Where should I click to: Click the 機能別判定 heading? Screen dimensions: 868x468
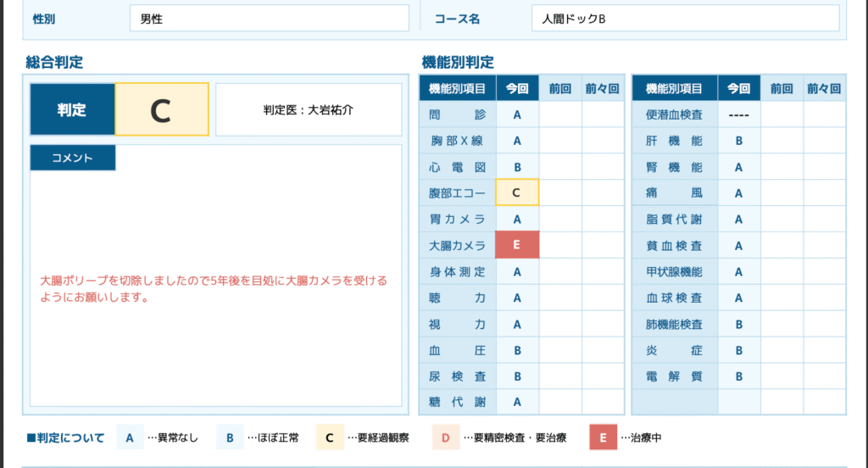[x=457, y=62]
